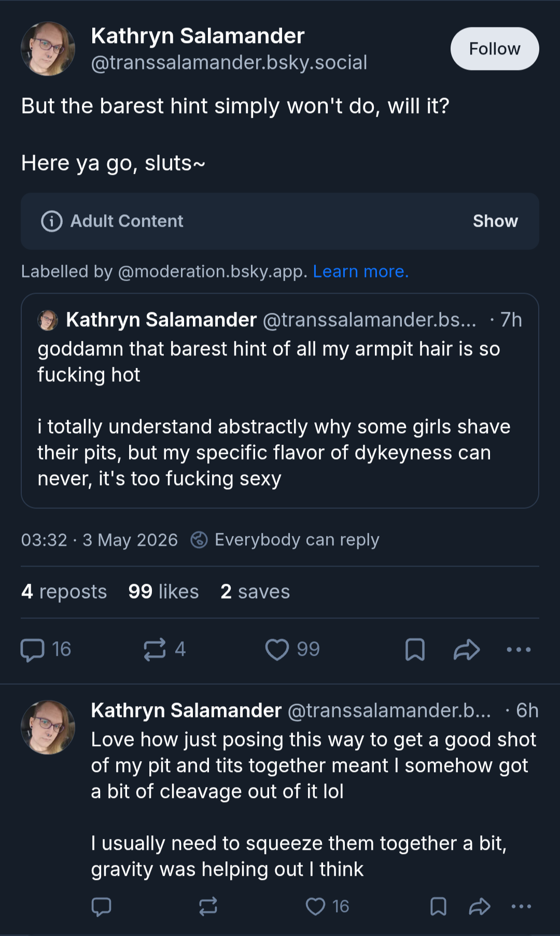Show the hidden Adult Content media
The width and height of the screenshot is (560, 936).
[495, 221]
